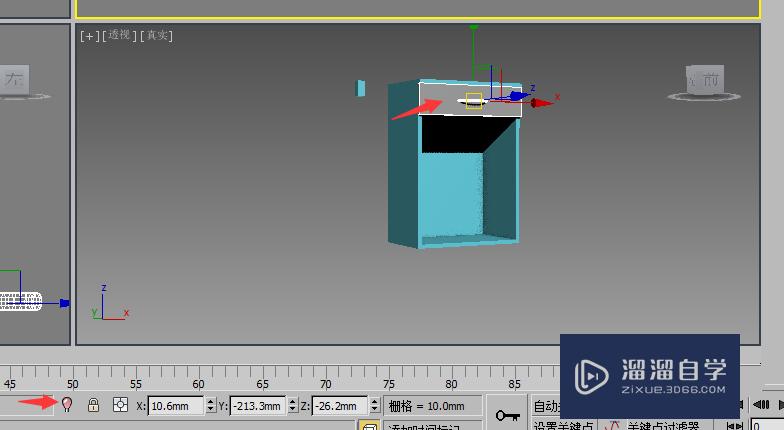Open the [+] viewport general menu
Screen dimensions: 784x430
[x=90, y=36]
